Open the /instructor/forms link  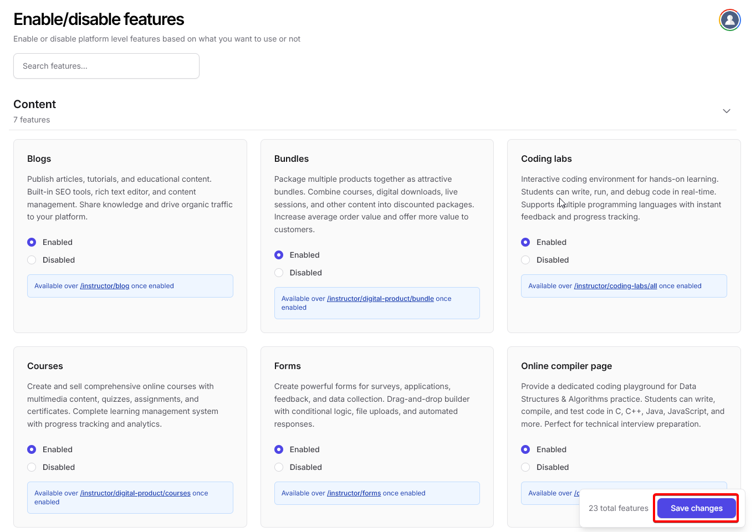[354, 493]
